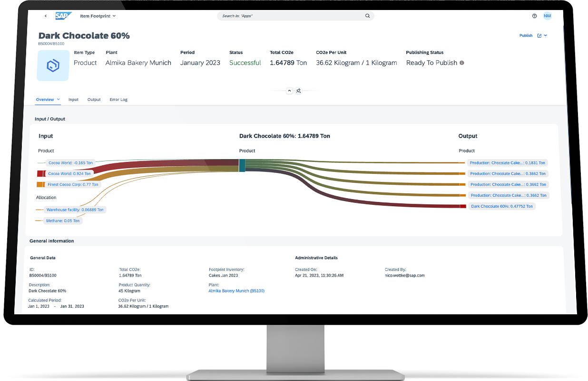Switch to the Error Log tab
The width and height of the screenshot is (588, 381).
[118, 100]
